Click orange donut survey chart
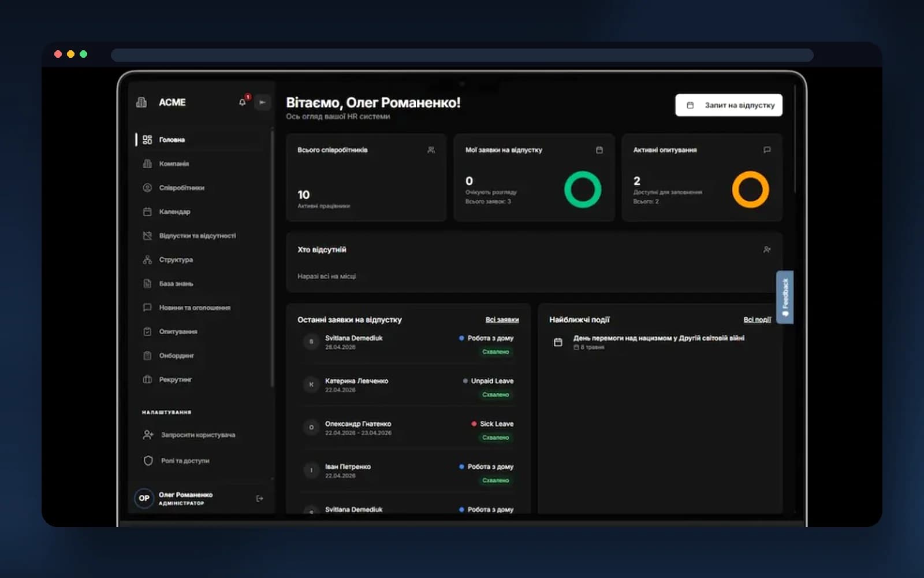Viewport: 924px width, 578px height. click(x=751, y=190)
